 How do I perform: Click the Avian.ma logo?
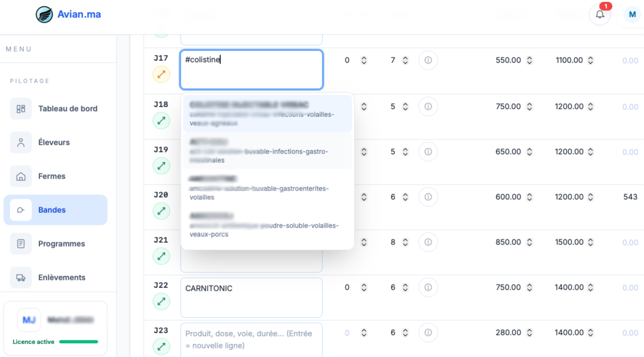[x=68, y=14]
